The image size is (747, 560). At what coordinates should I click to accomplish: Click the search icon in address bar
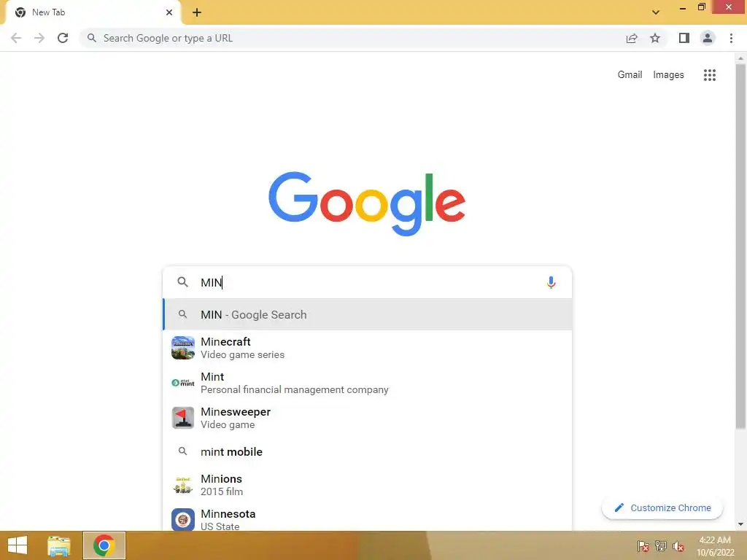click(x=91, y=38)
